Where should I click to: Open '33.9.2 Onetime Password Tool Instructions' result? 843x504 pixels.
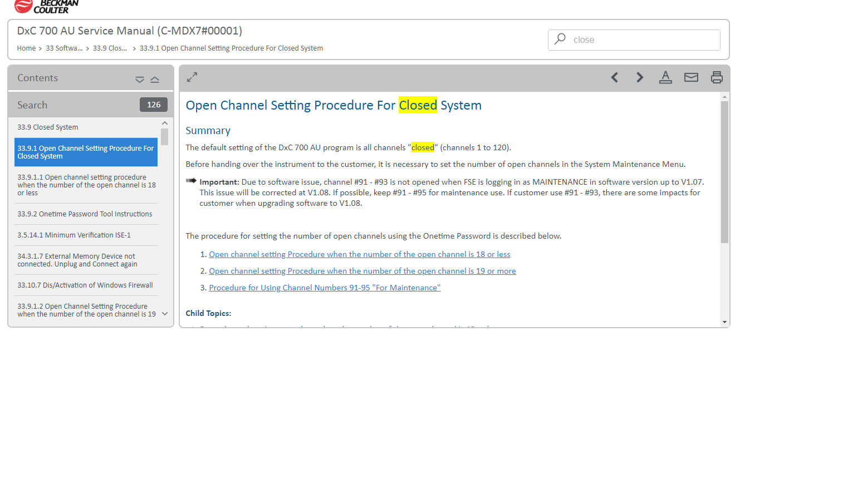[x=86, y=214]
